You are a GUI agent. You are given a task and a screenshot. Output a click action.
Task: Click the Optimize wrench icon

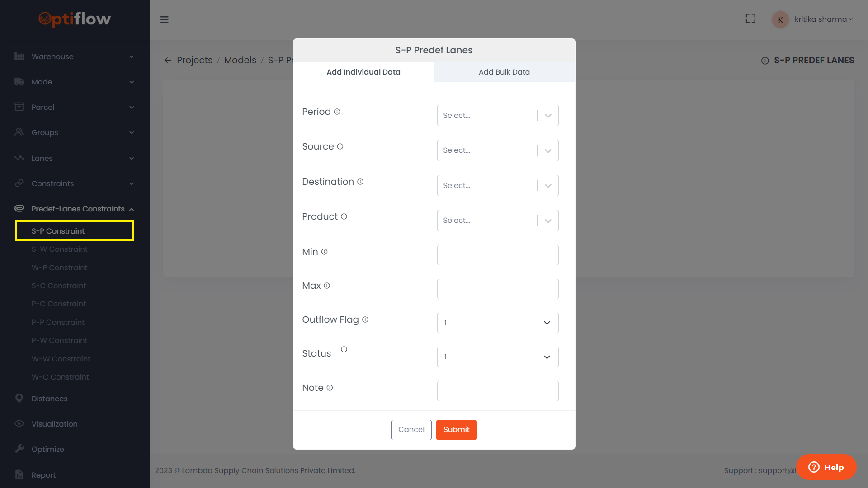tap(19, 449)
